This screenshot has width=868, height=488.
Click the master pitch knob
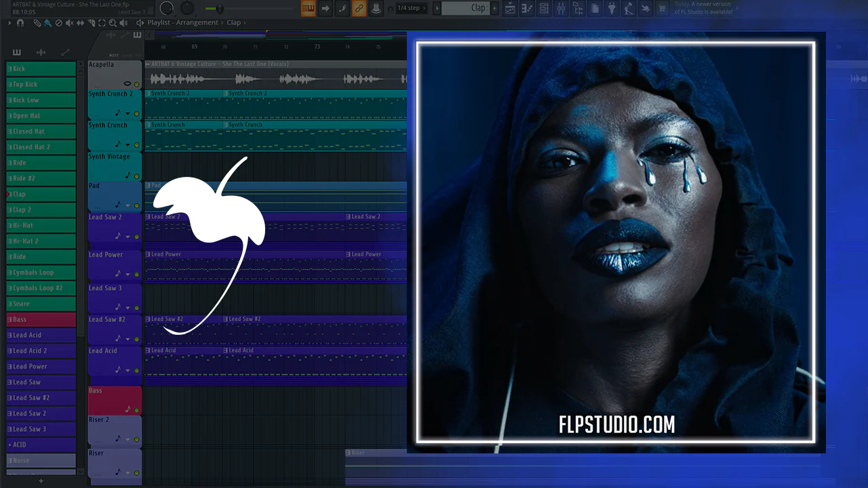(187, 8)
